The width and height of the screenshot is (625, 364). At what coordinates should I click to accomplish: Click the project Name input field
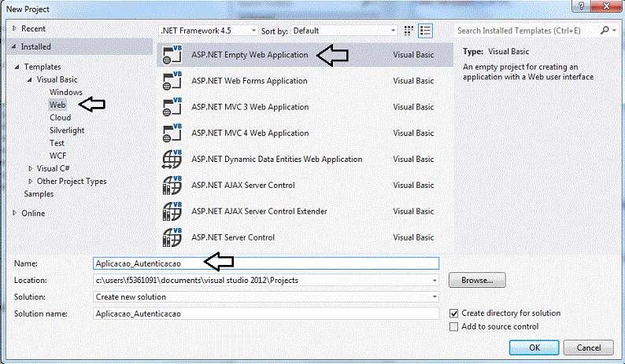(x=266, y=263)
